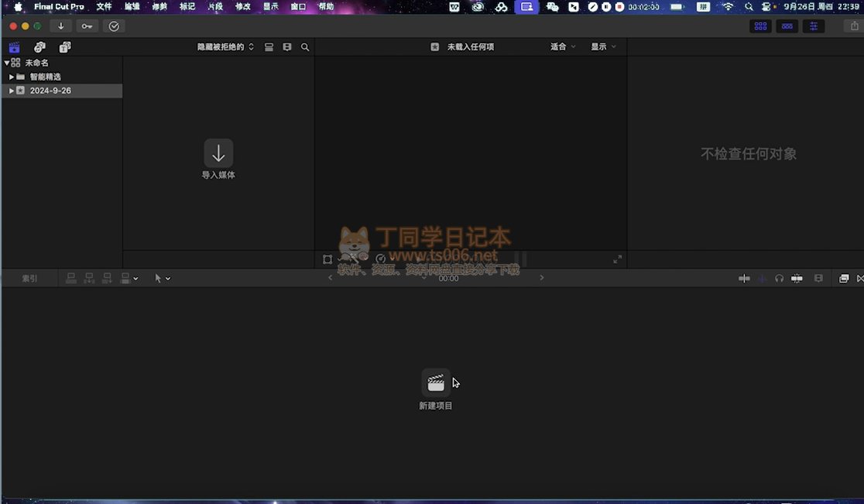Open the 适合 zoom level dropdown
Screen dimensions: 864x504
tap(563, 47)
